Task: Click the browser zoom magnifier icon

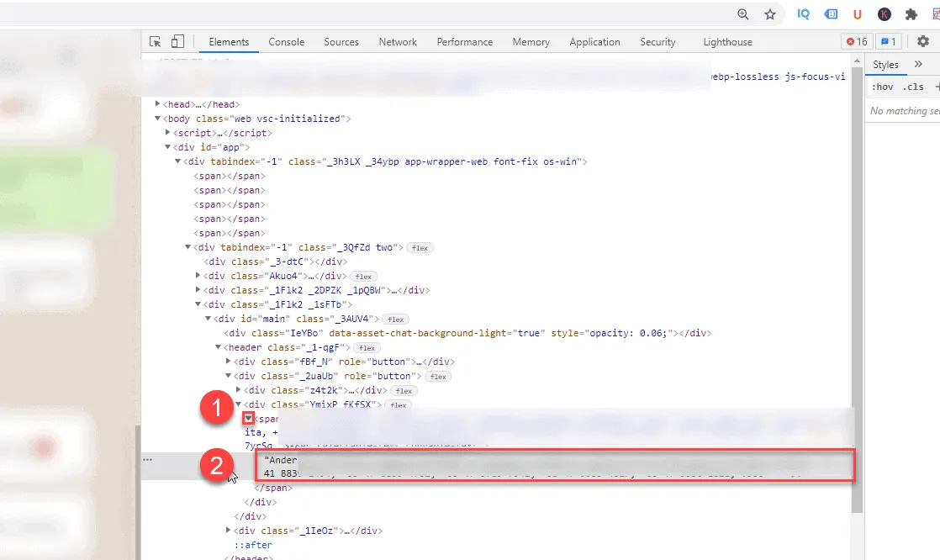Action: point(742,14)
